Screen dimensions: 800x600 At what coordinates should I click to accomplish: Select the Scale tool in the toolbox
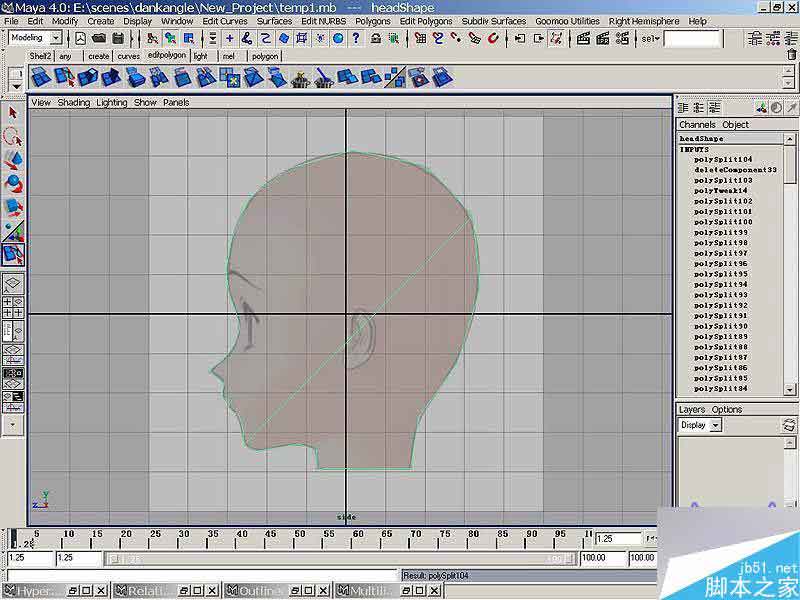[x=13, y=205]
